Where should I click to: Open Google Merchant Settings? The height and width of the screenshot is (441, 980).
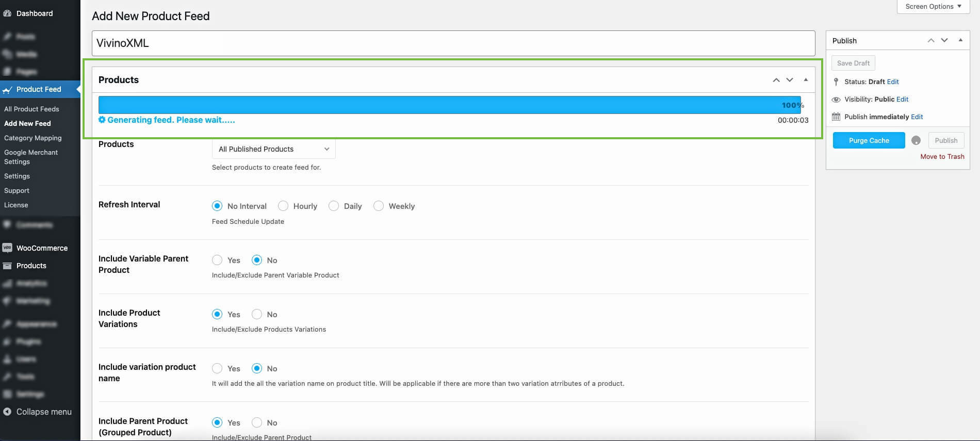pos(31,157)
